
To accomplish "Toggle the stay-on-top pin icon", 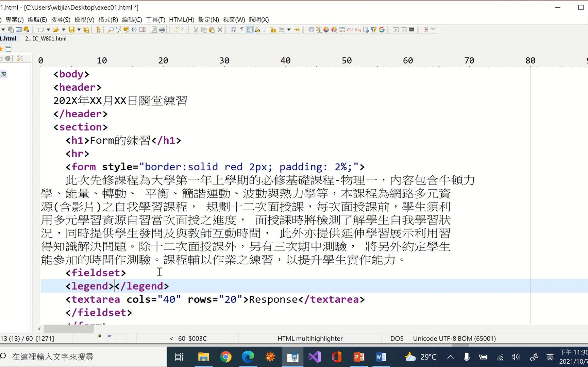I will pyautogui.click(x=297, y=30).
